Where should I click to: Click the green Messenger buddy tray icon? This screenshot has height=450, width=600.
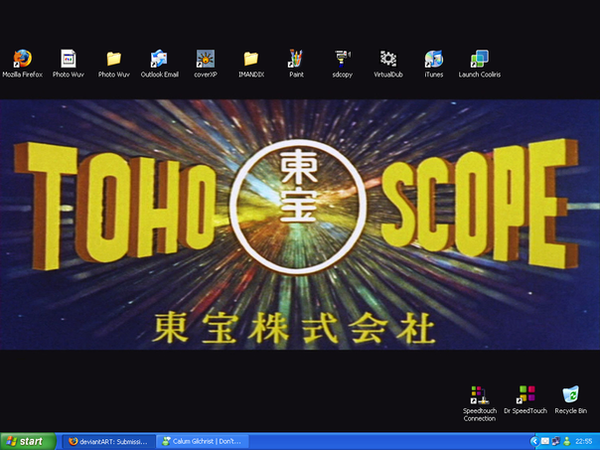point(567,442)
